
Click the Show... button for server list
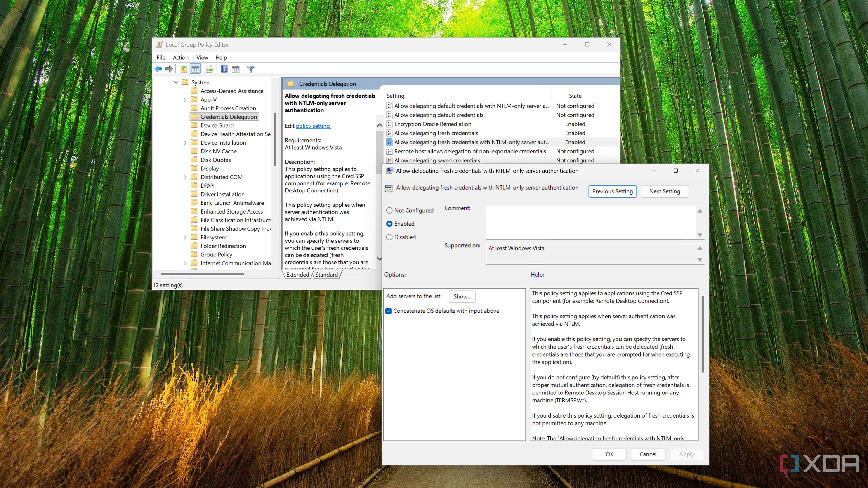click(x=462, y=296)
